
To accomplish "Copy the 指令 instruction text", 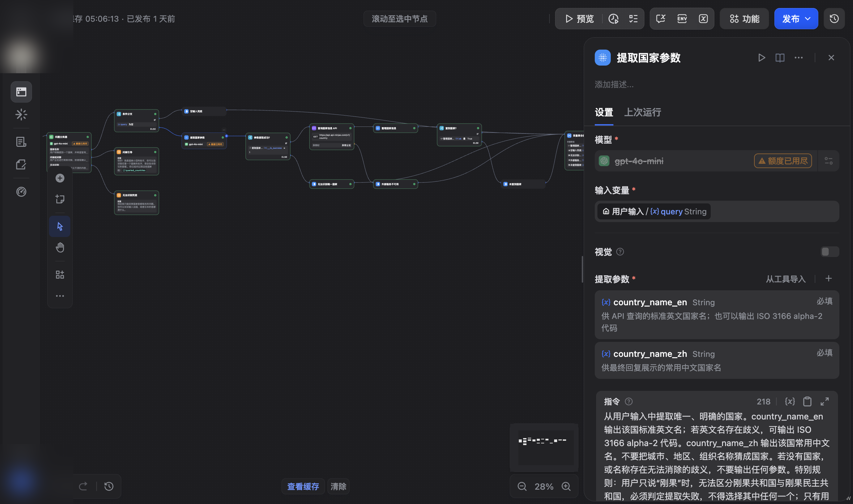I will 807,401.
